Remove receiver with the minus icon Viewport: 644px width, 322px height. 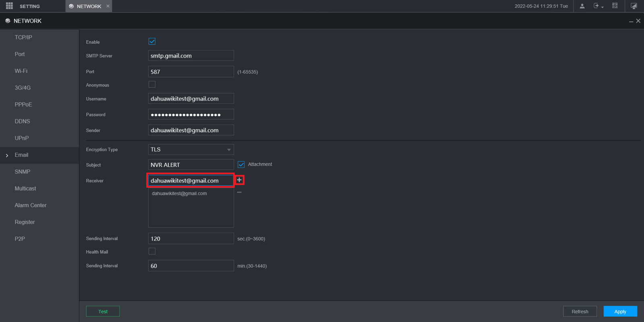(239, 193)
